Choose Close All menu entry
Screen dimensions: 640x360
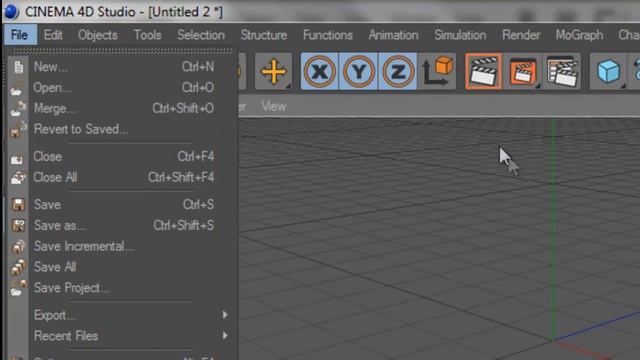point(122,177)
